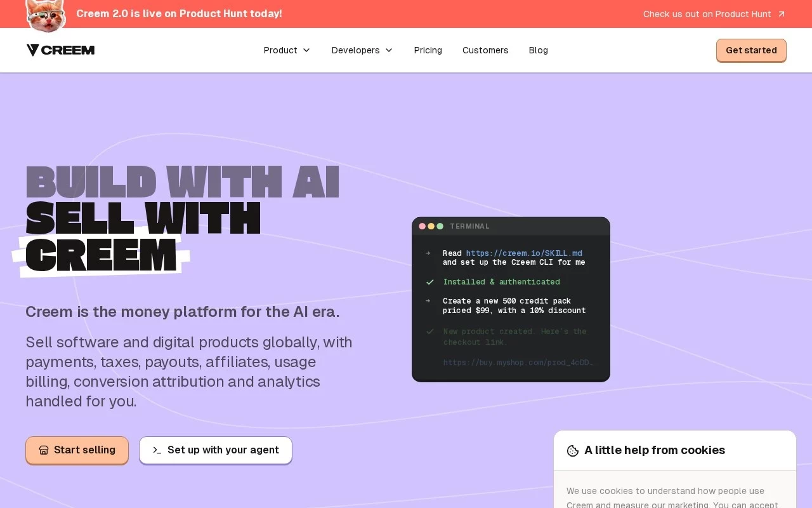Open the Customers page
Viewport: 812px width, 508px height.
(485, 50)
